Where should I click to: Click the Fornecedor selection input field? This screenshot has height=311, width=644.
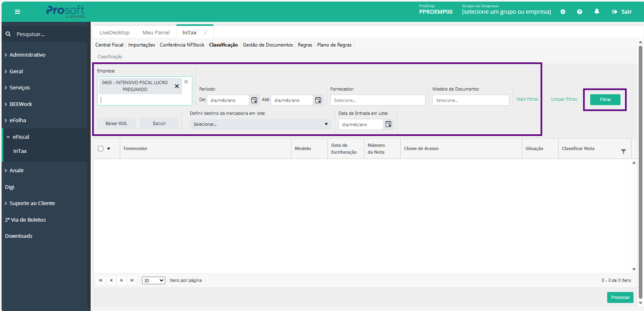tap(377, 100)
